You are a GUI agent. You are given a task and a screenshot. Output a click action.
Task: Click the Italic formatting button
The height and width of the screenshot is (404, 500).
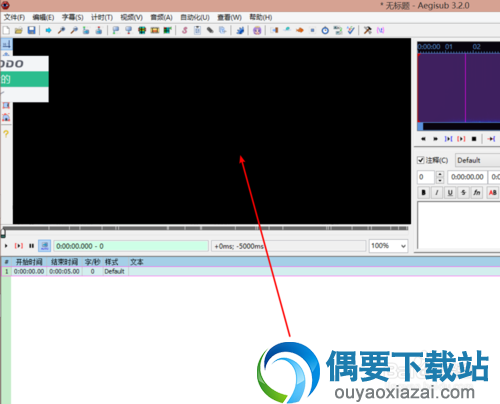[437, 192]
